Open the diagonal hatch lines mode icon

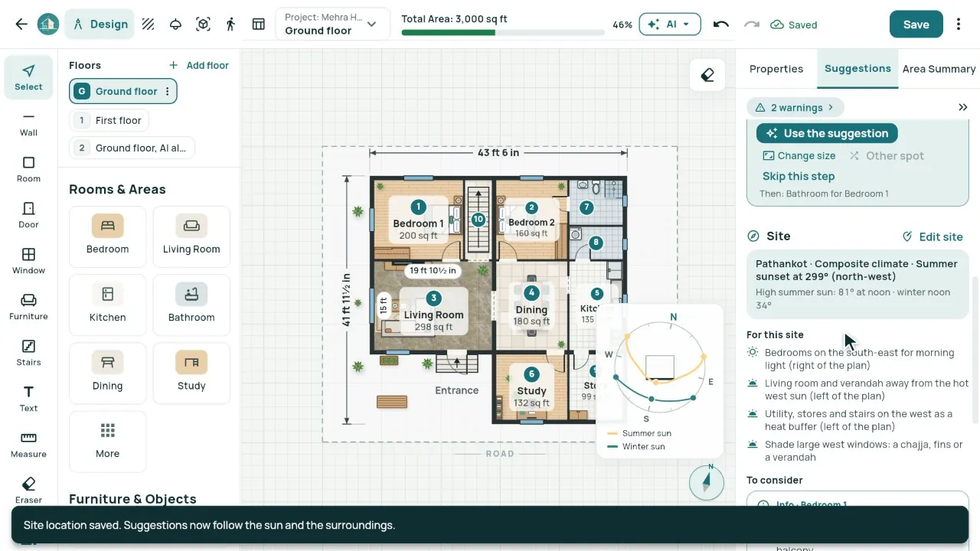[x=149, y=24]
